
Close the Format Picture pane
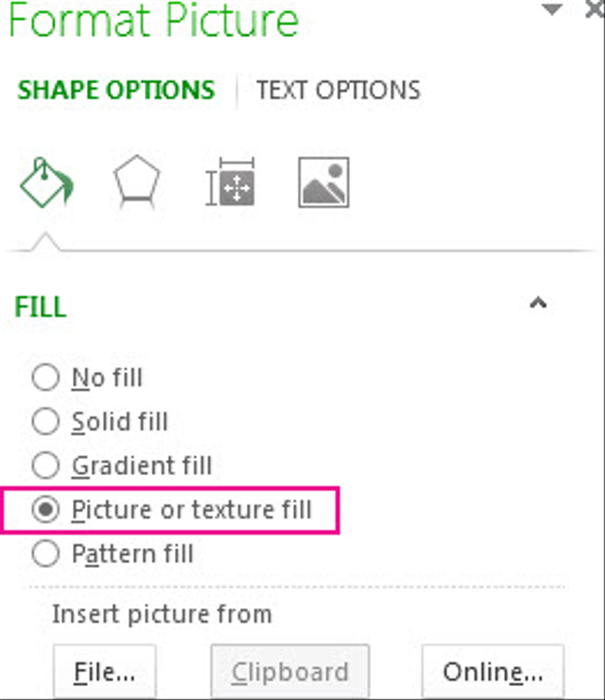coord(595,9)
